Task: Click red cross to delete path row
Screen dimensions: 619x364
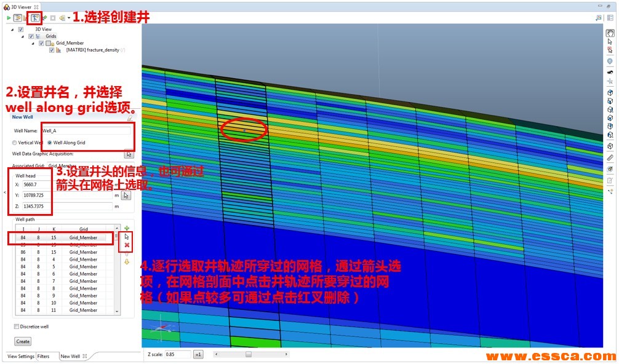Action: pyautogui.click(x=127, y=245)
